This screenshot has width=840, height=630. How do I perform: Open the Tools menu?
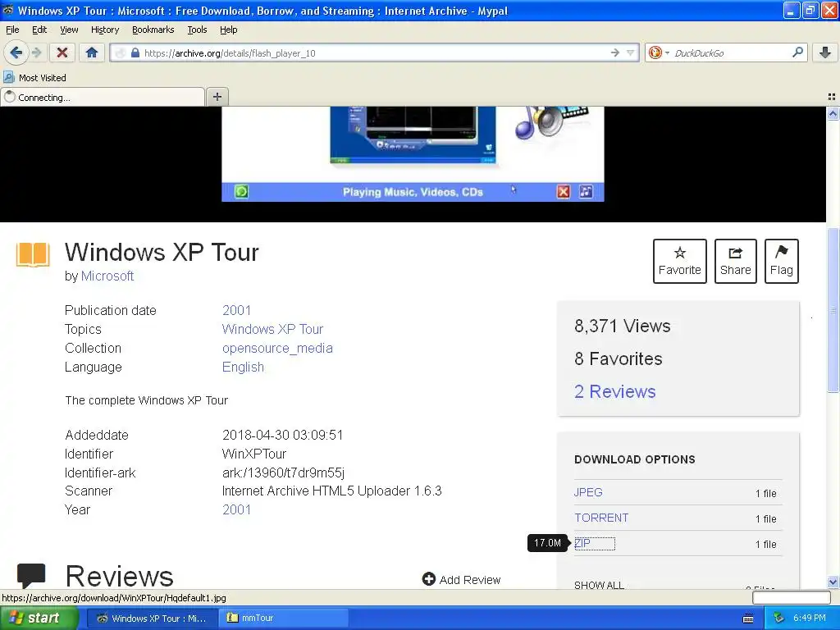pos(197,30)
